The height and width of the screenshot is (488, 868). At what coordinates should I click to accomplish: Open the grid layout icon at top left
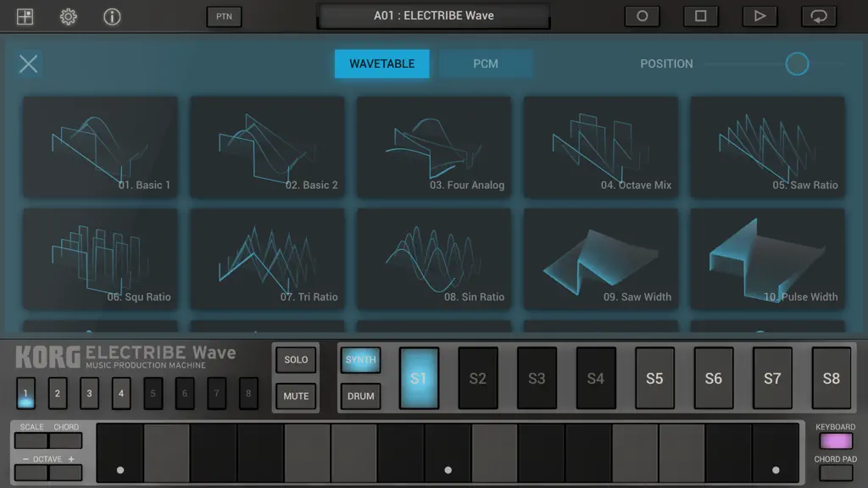tap(25, 17)
